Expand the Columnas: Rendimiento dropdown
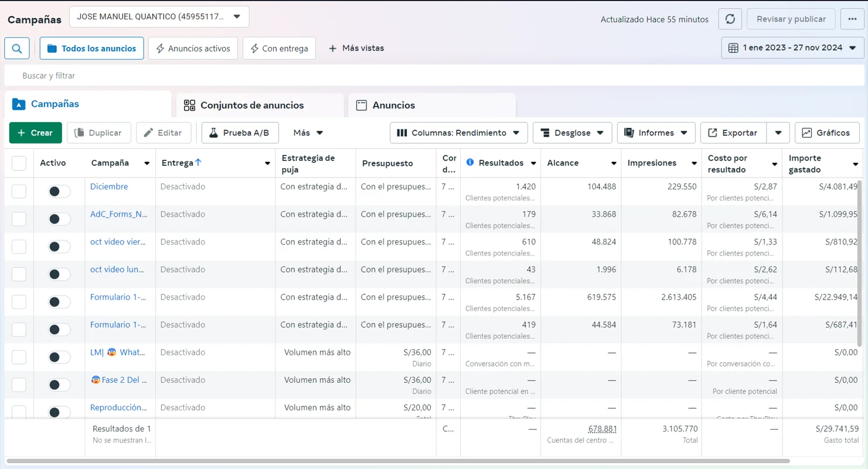Viewport: 868px width, 469px height. (458, 133)
